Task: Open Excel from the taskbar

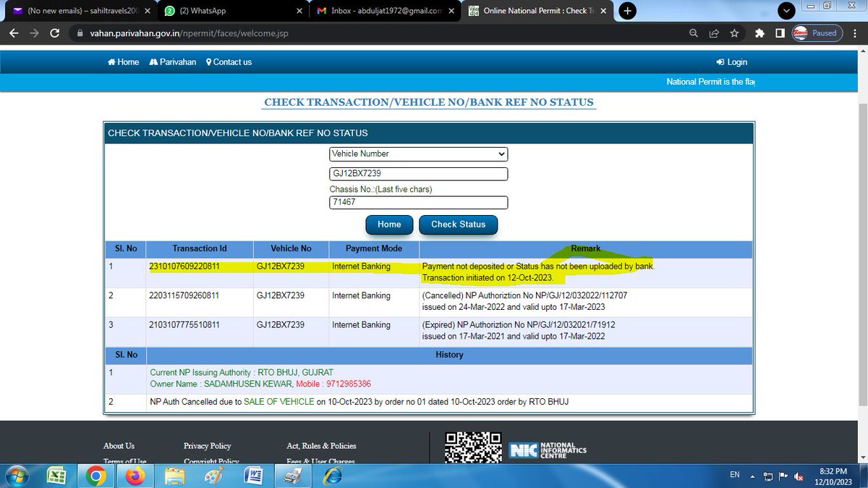Action: 56,476
